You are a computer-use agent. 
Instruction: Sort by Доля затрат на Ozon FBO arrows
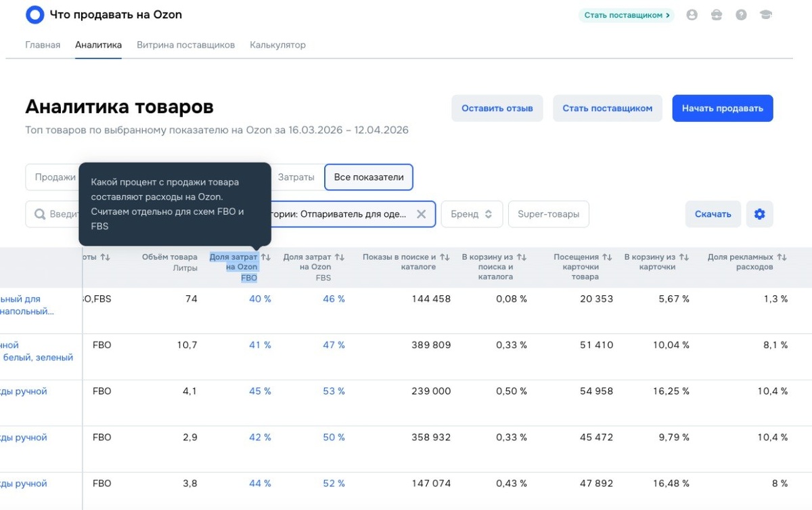coord(266,257)
